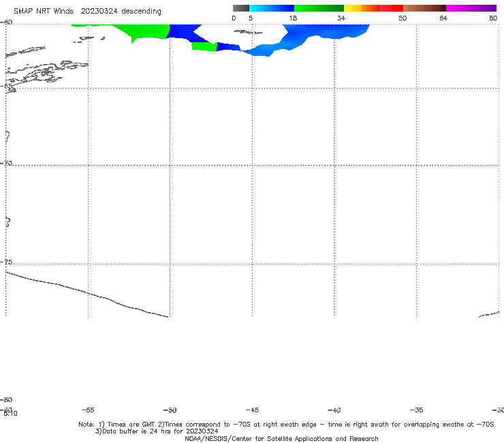Click the color scale label '18'
Image resolution: width=504 pixels, height=443 pixels.
pyautogui.click(x=293, y=18)
